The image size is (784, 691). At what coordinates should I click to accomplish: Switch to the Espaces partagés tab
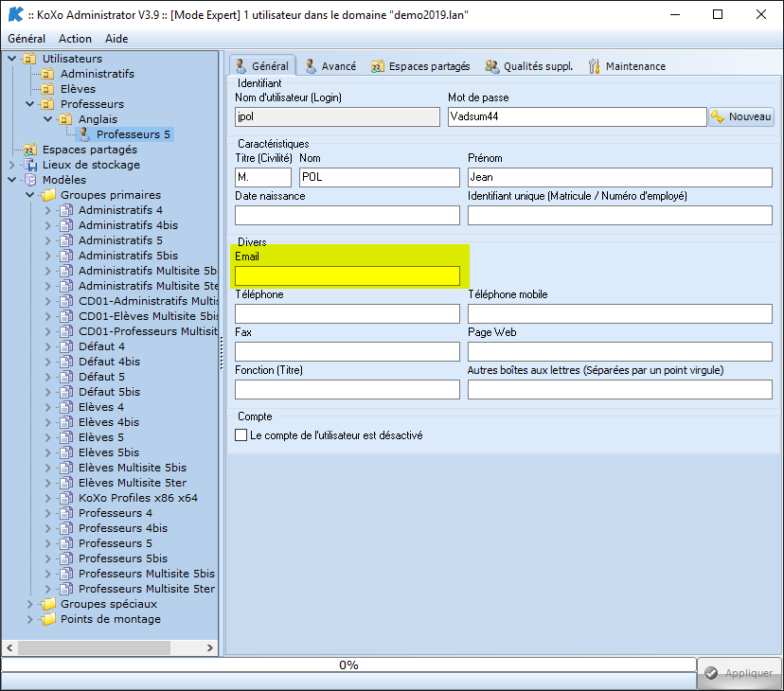click(420, 66)
